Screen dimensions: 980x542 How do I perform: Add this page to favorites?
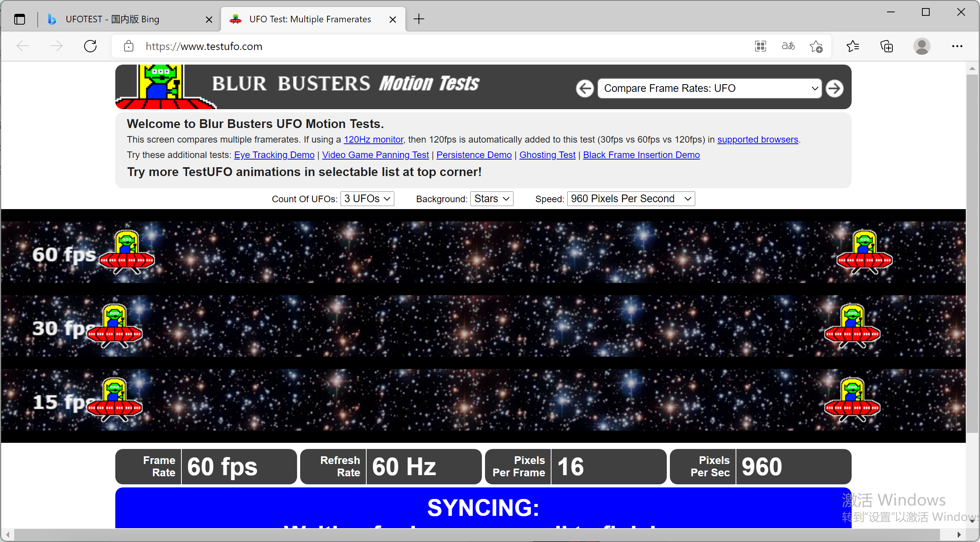(x=816, y=46)
